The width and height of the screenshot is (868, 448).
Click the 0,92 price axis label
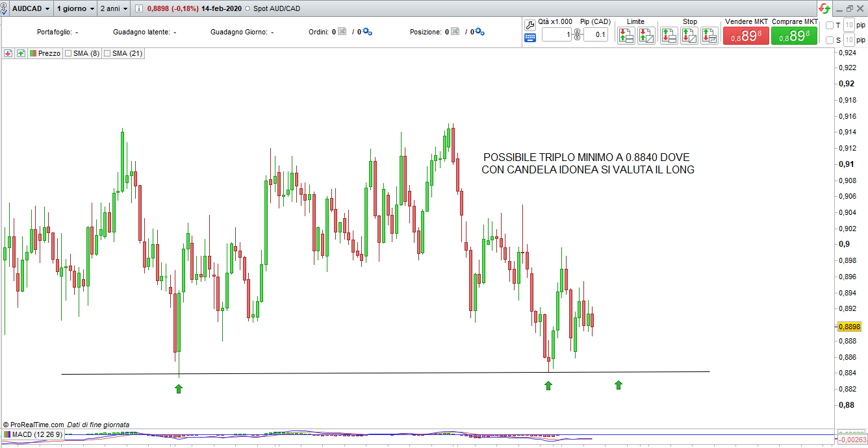(846, 83)
